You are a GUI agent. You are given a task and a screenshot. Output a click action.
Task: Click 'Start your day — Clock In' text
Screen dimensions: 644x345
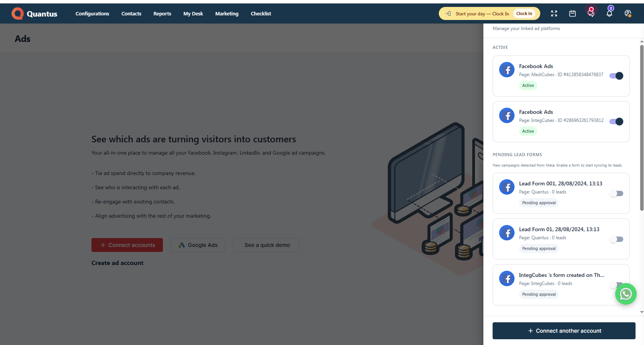482,14
